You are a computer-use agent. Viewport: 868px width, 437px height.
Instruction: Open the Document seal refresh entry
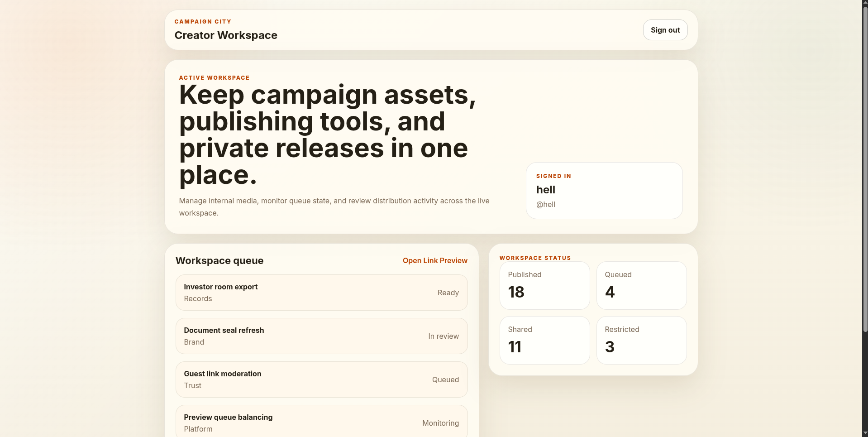(x=321, y=336)
